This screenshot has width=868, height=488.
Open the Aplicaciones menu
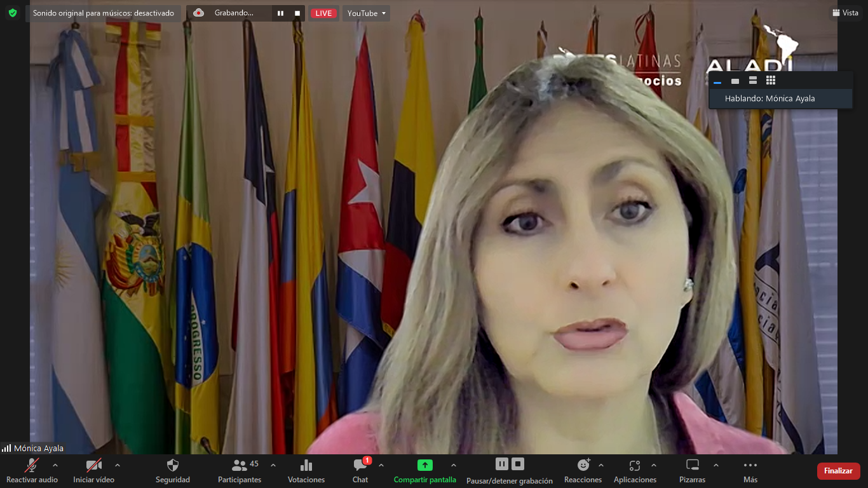pos(635,471)
